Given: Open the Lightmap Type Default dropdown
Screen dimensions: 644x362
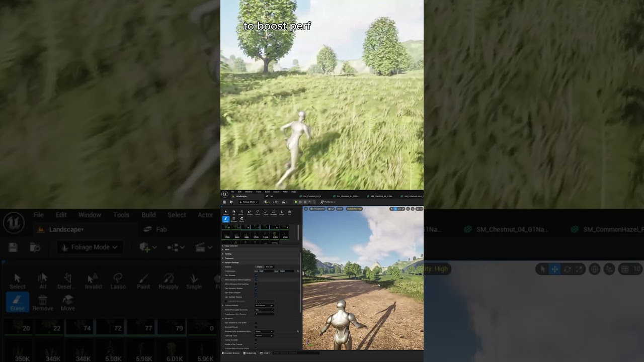Looking at the screenshot, I should (x=264, y=336).
